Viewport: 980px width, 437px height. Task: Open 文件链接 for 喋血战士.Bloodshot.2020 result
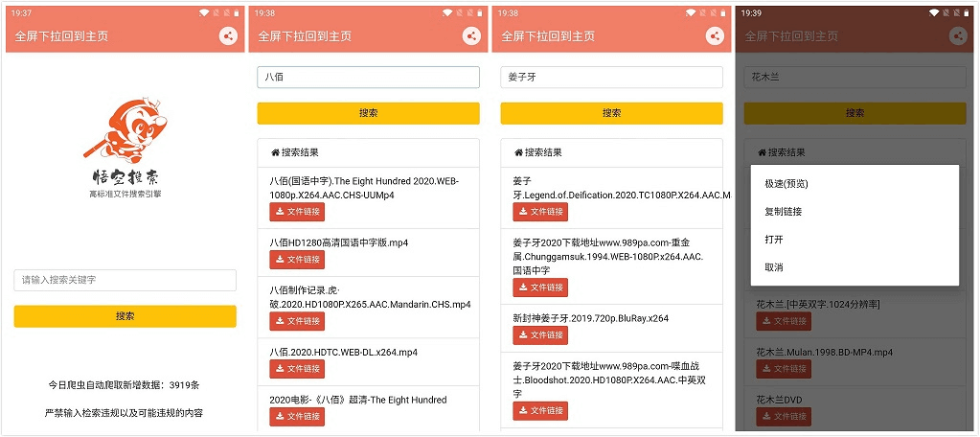[540, 411]
